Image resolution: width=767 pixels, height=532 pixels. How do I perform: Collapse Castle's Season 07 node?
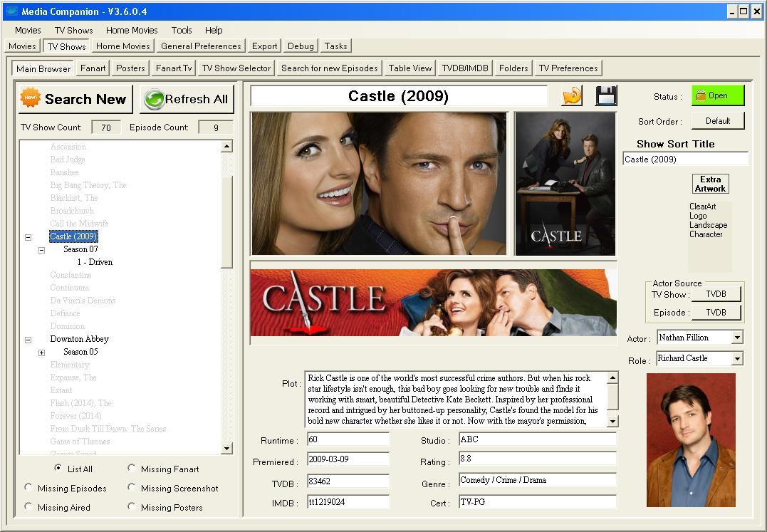41,250
